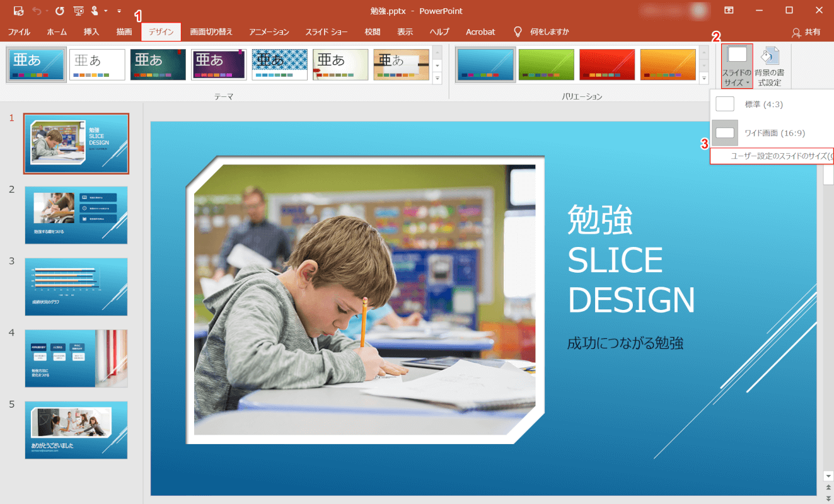Image resolution: width=834 pixels, height=504 pixels.
Task: Select slide 3 chart thumbnail
Action: point(76,287)
